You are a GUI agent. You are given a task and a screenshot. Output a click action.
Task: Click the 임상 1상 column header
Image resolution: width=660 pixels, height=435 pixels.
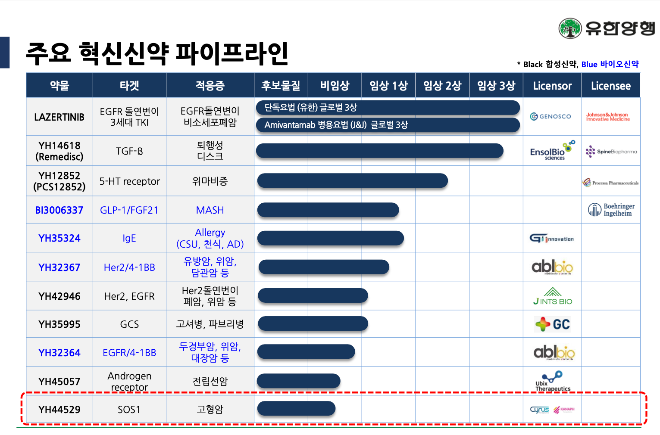pyautogui.click(x=388, y=85)
